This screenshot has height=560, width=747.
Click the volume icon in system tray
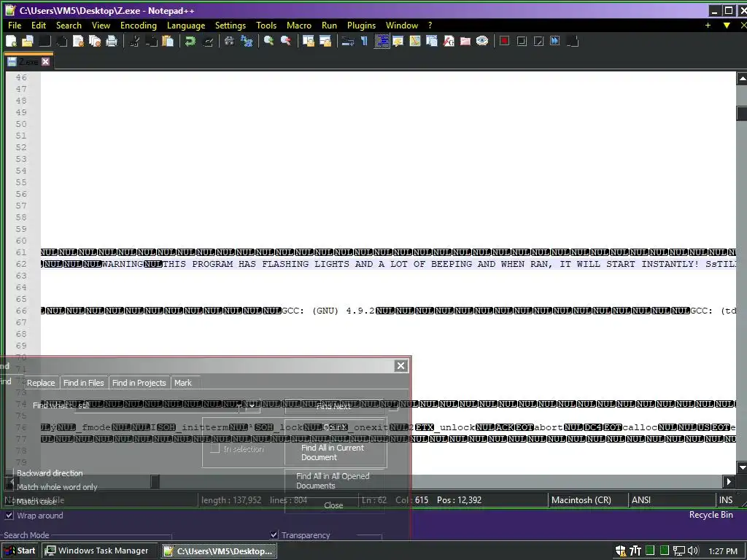point(693,551)
